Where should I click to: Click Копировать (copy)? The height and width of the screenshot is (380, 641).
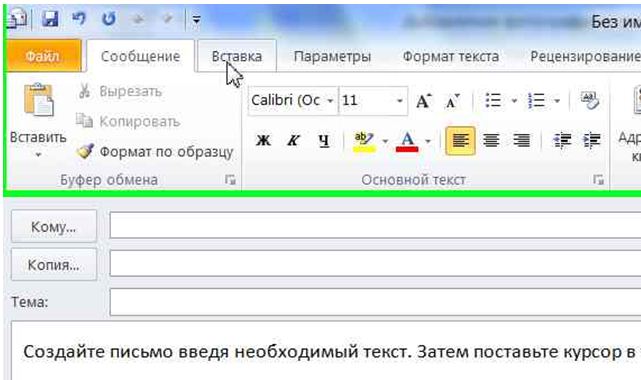[x=128, y=121]
